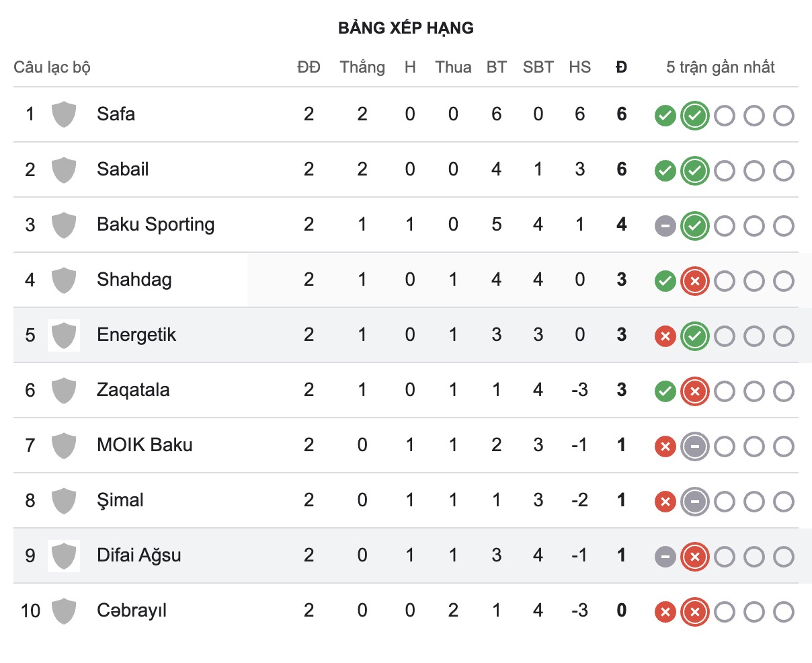Click Zaqatala's green win result icon

point(665,391)
